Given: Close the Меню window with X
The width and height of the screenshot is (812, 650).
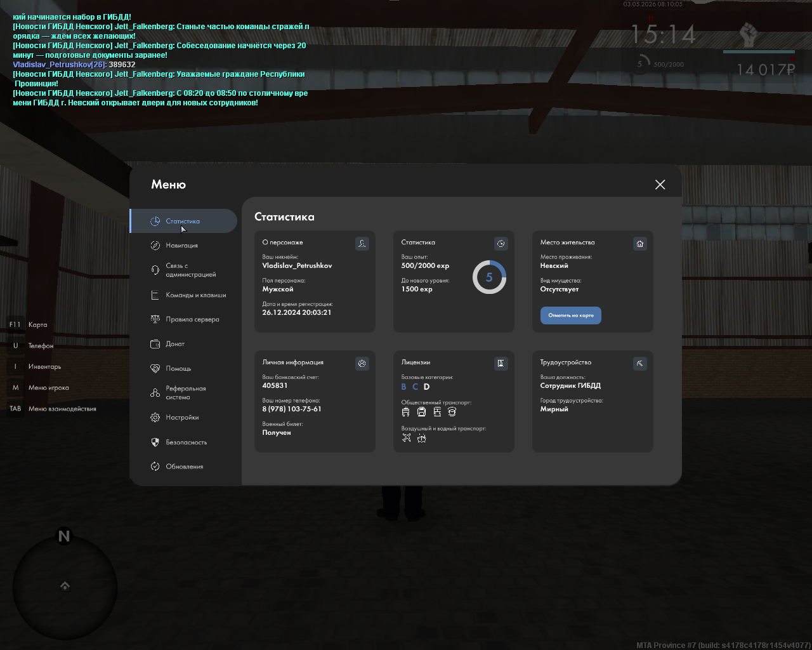Looking at the screenshot, I should click(660, 184).
